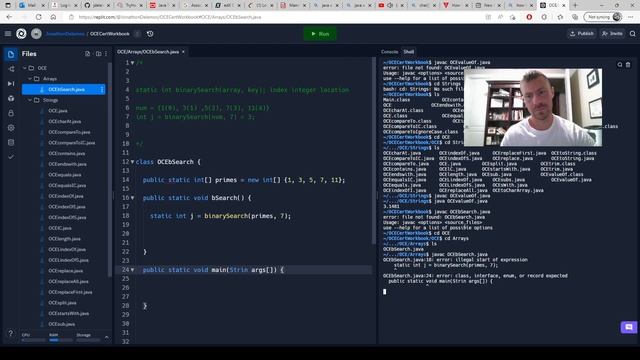Click the browser back arrow

point(9,17)
